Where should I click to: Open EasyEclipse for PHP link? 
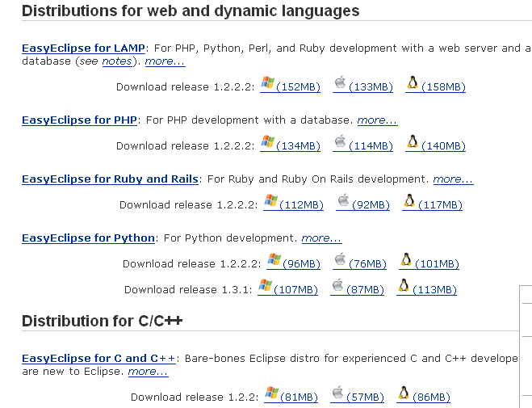79,120
